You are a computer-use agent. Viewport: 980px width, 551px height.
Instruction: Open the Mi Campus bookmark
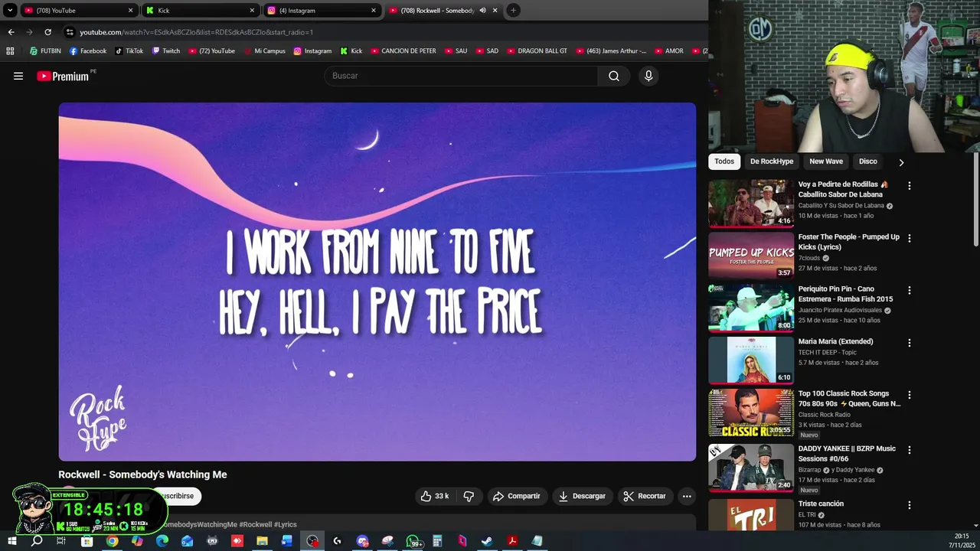[264, 51]
